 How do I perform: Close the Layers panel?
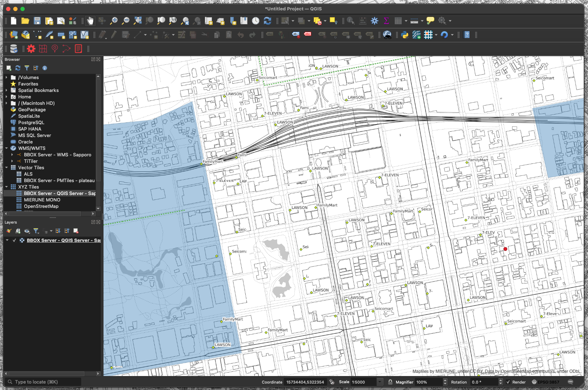click(98, 222)
